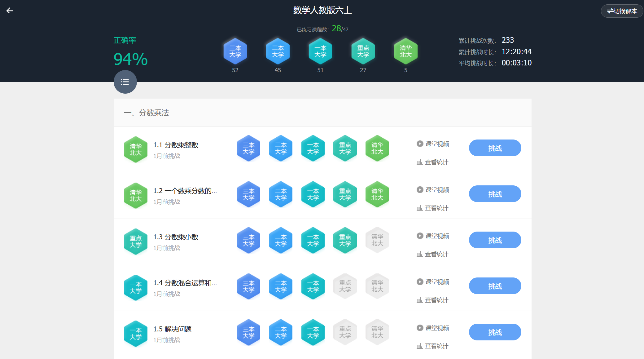Image resolution: width=644 pixels, height=359 pixels.
Task: Select the 二本大学 badge in top summary
Action: (278, 51)
